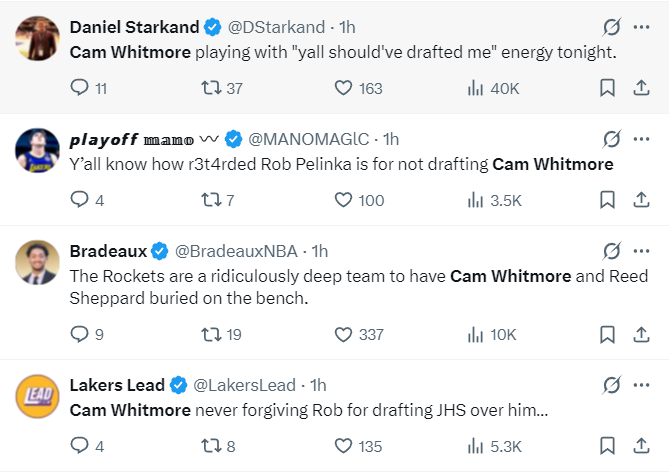Open Daniel Starkand display name link
The height and width of the screenshot is (472, 669).
pos(135,26)
